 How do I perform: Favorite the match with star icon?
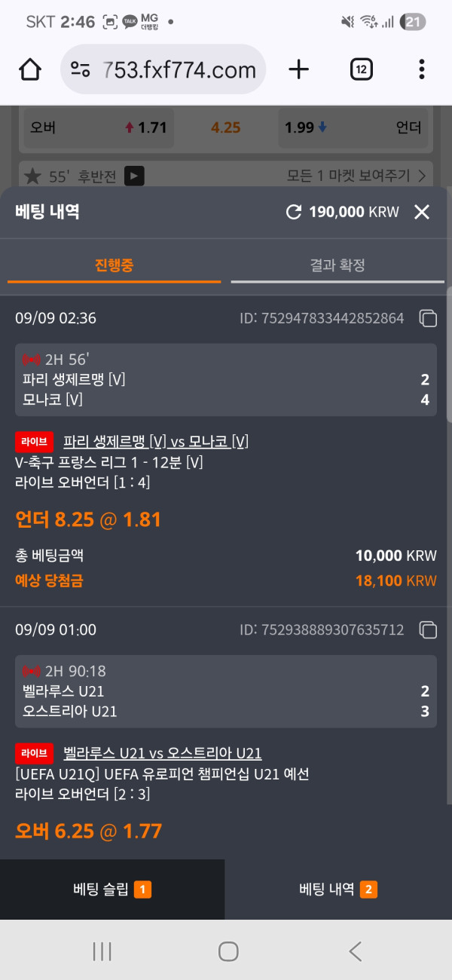pyautogui.click(x=32, y=176)
